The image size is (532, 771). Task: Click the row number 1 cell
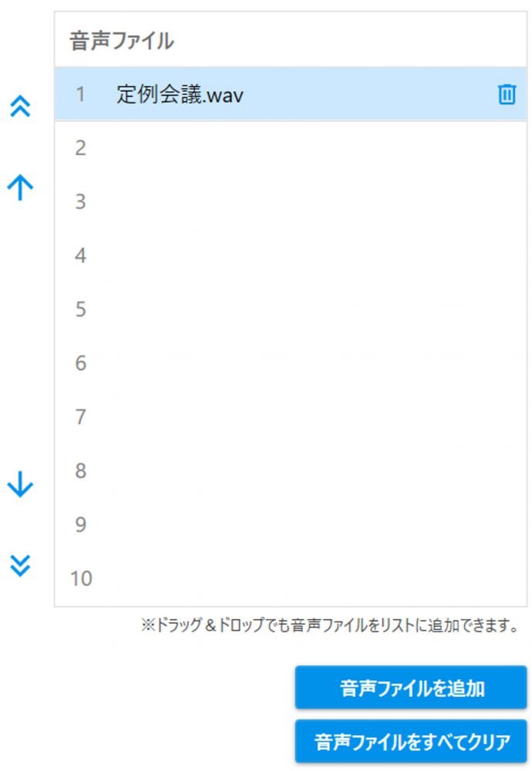(80, 94)
